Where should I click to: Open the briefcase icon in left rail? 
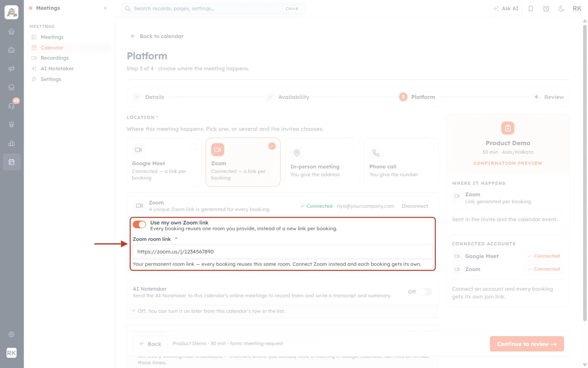click(11, 50)
